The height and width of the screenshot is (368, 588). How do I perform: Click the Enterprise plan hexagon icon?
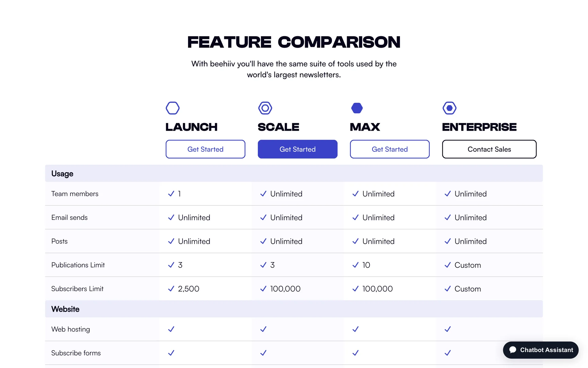[x=449, y=108]
